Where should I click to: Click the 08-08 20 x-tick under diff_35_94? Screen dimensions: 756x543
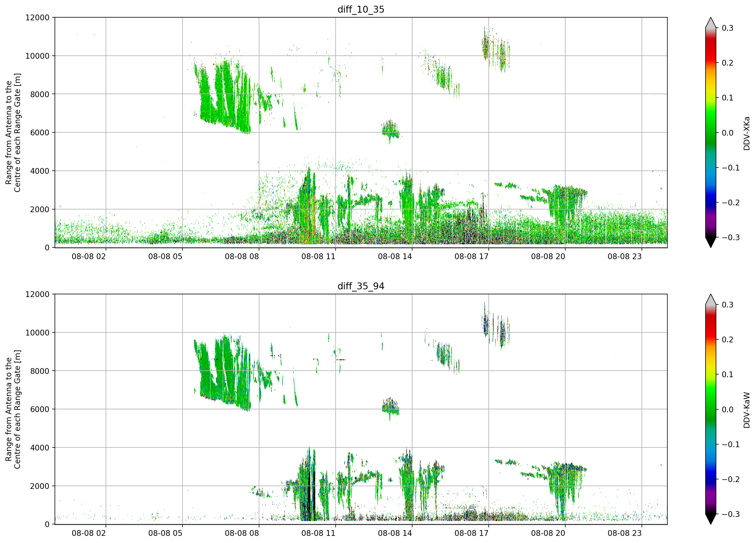[548, 533]
